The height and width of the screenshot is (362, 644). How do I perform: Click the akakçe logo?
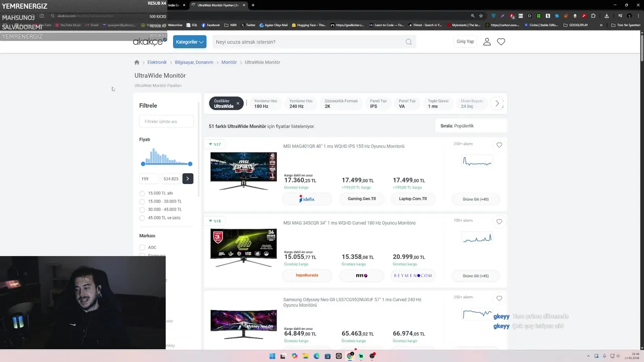pos(149,42)
